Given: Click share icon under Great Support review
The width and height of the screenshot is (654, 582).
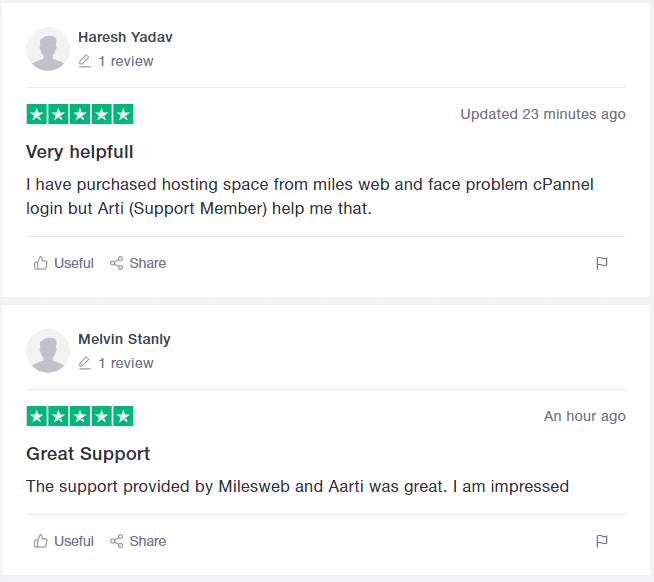Looking at the screenshot, I should (116, 541).
